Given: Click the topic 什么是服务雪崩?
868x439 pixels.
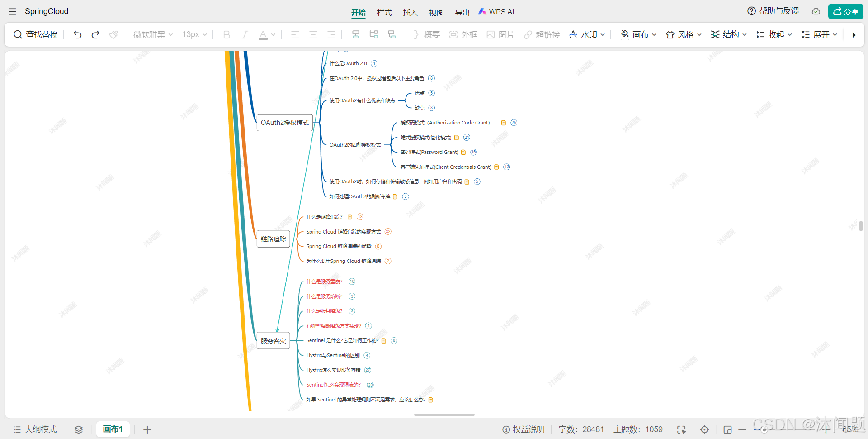Looking at the screenshot, I should 324,282.
